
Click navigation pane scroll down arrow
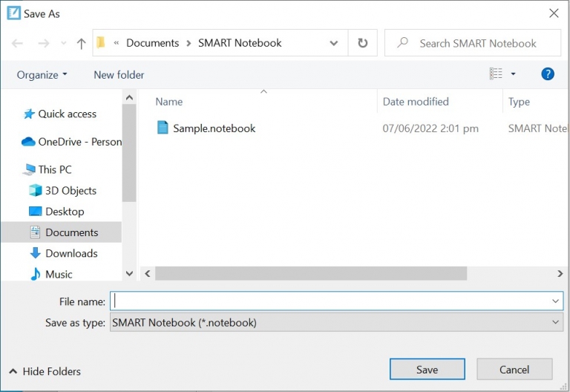coord(129,273)
